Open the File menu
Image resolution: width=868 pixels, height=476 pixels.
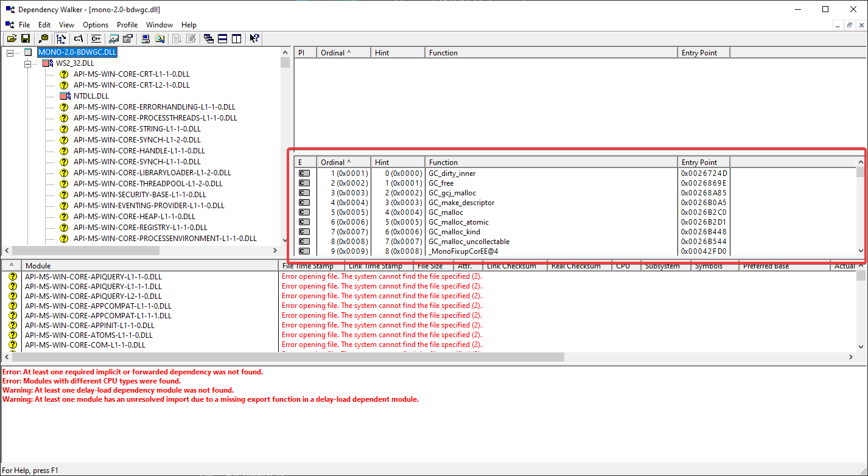24,25
